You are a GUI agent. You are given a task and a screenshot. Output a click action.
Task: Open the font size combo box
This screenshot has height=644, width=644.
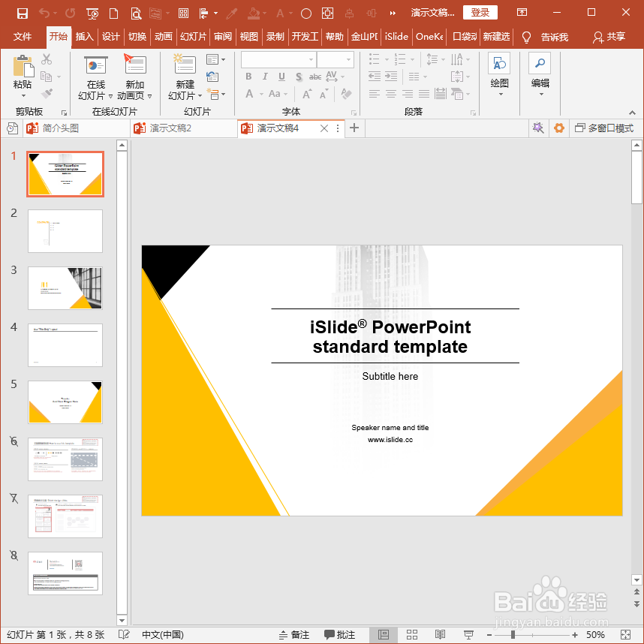click(x=336, y=59)
